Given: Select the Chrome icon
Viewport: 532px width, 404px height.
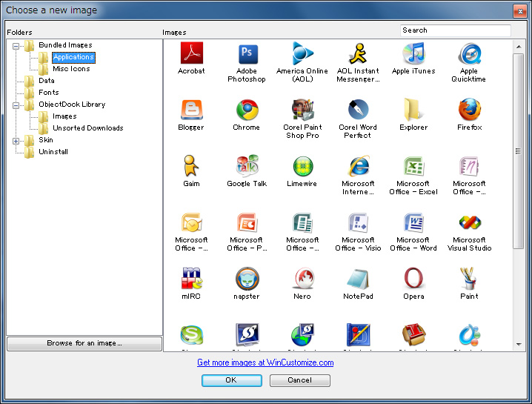Looking at the screenshot, I should 247,110.
